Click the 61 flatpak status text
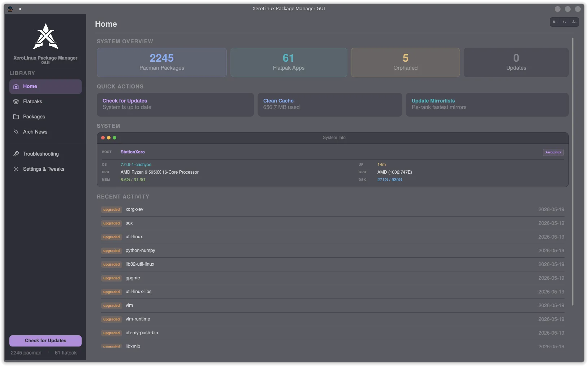Screen dimensions: 588x366 pyautogui.click(x=66, y=353)
